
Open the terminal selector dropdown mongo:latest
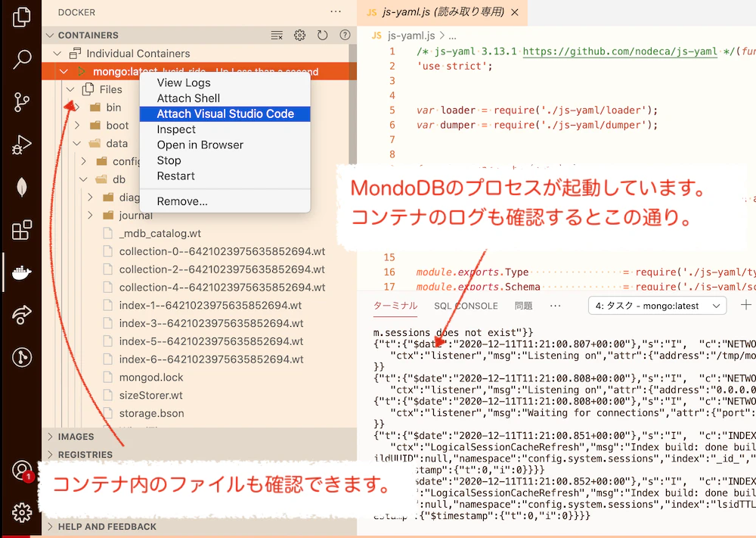[657, 306]
